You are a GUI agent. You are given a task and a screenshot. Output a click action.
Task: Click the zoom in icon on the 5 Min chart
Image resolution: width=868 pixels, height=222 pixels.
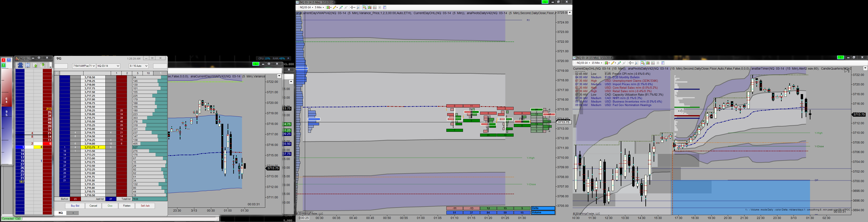click(341, 7)
